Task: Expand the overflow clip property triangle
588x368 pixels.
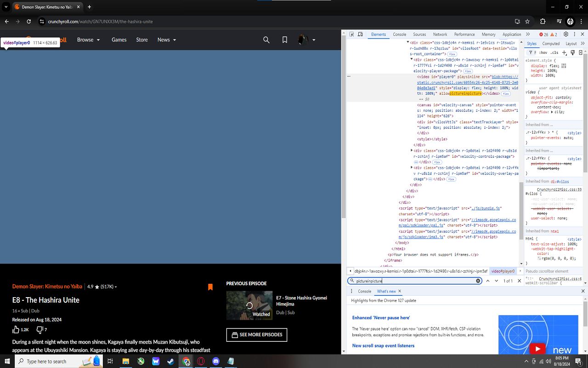Action: 552,112
